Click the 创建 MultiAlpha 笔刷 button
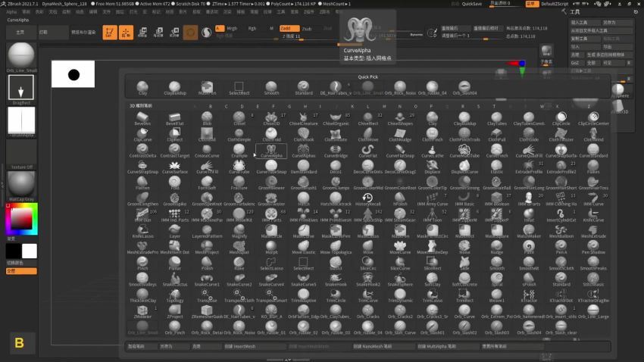 click(448, 346)
